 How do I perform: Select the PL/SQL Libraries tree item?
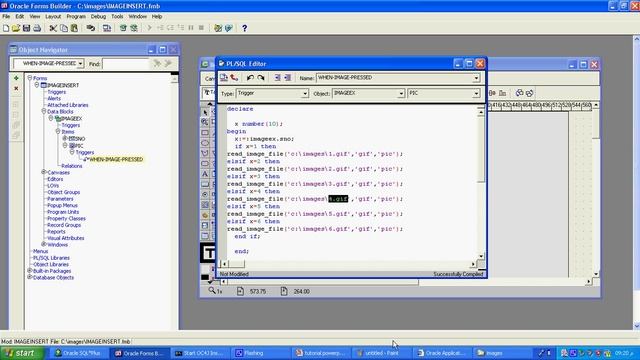click(51, 258)
